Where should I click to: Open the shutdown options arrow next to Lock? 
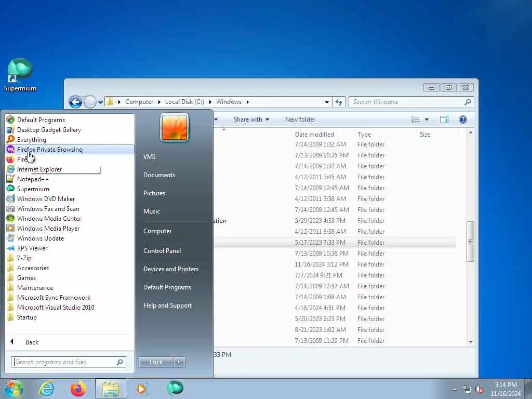pyautogui.click(x=179, y=362)
